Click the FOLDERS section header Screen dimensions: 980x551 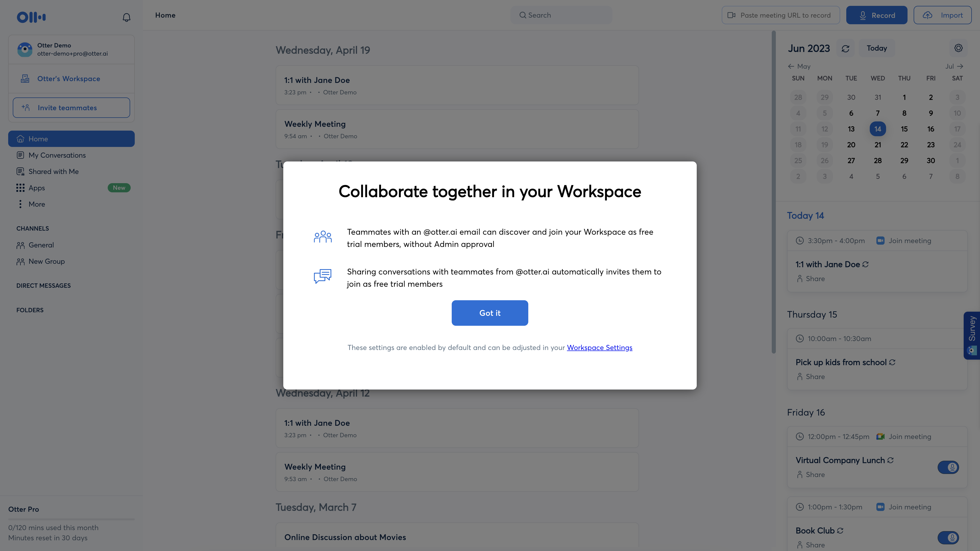tap(30, 310)
